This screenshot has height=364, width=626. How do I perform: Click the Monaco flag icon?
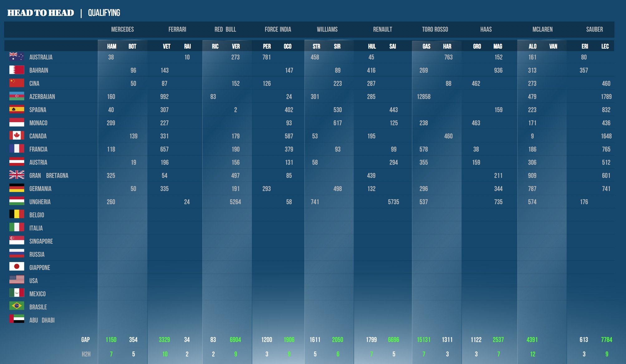point(17,122)
